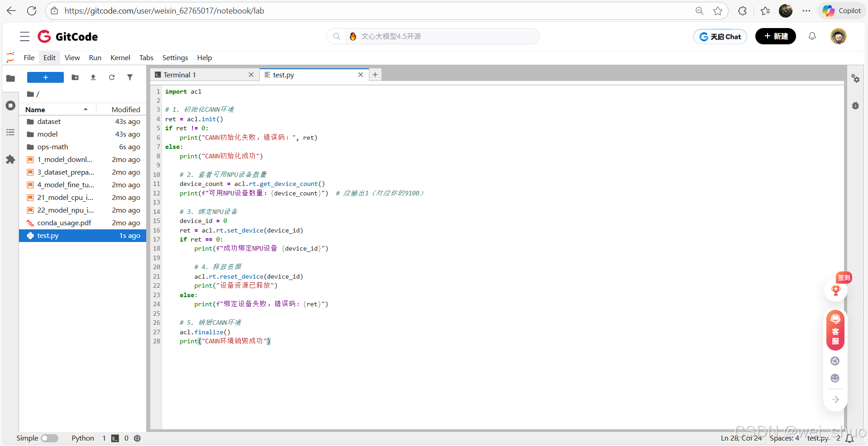The height and width of the screenshot is (446, 868).
Task: Open the table of contents sidebar
Action: coord(11,133)
